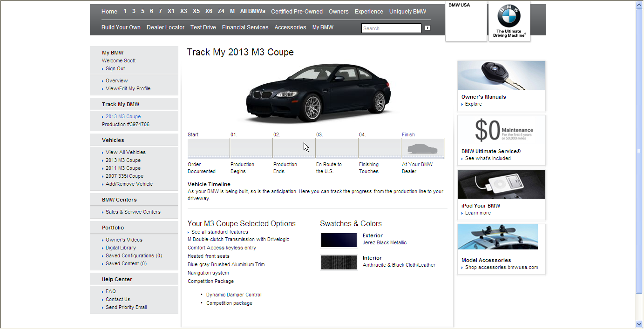Click the Production Begins timeline step 01

coord(251,148)
